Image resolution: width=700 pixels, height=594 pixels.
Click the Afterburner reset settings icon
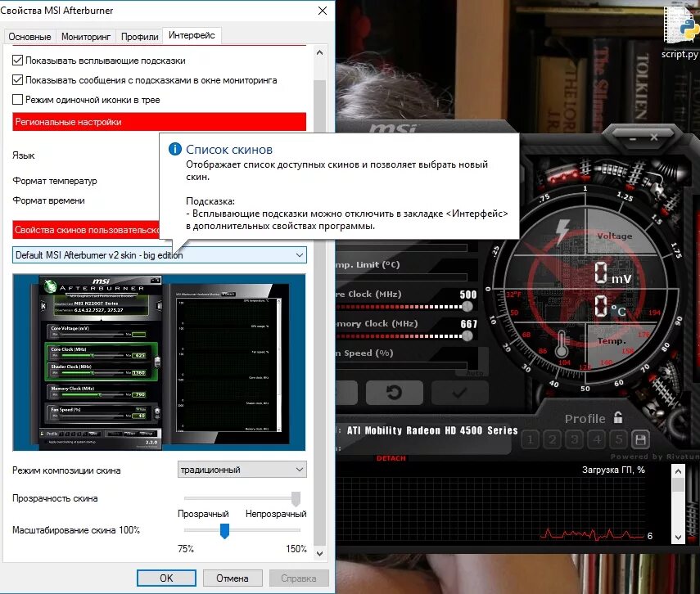pos(394,392)
